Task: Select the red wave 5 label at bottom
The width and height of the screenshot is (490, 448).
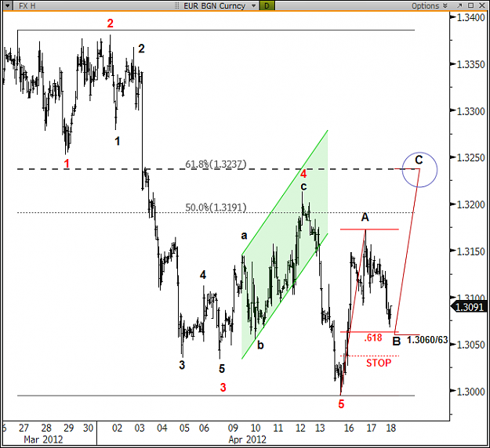Action: pyautogui.click(x=341, y=404)
